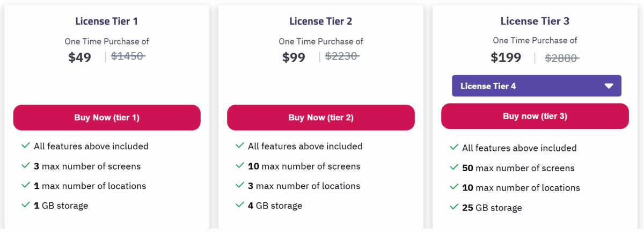Screen dimensions: 644x233
Task: Click checkmark beside 10 max number of screens
Action: [239, 166]
